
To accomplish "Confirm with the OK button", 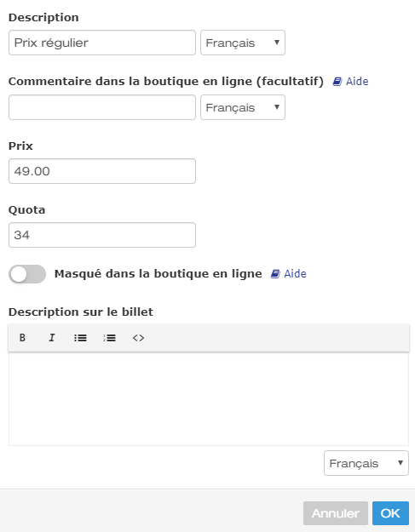I will point(390,513).
